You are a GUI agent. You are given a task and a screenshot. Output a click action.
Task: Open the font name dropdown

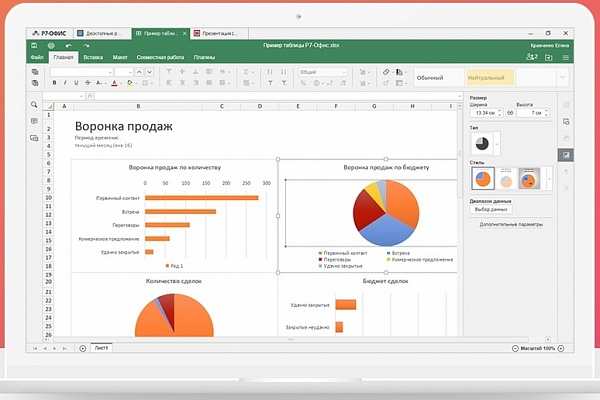[110, 72]
